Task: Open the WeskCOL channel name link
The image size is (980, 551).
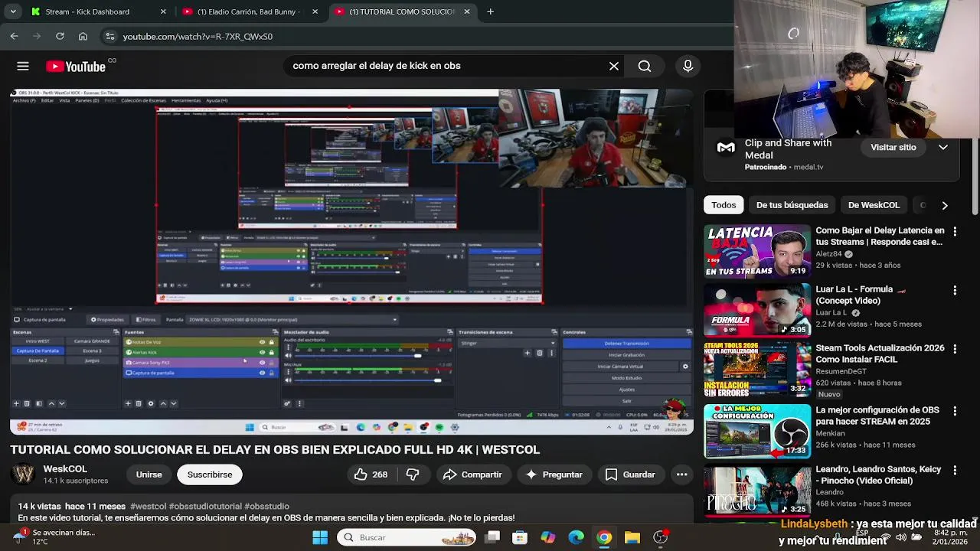Action: (65, 469)
